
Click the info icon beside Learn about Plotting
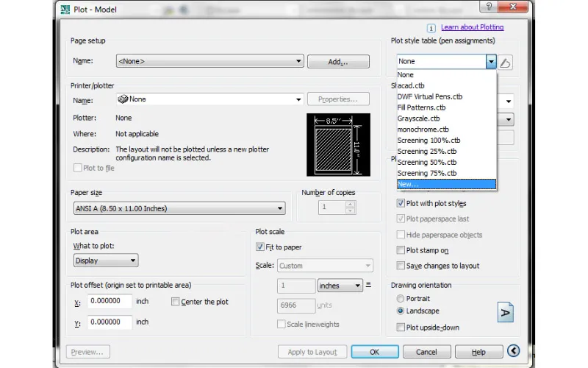[x=431, y=28]
